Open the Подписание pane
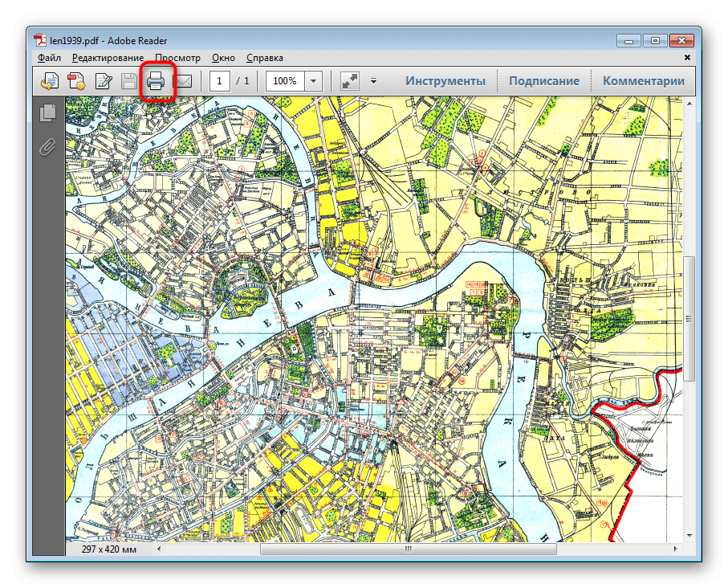Image resolution: width=728 pixels, height=588 pixels. click(543, 81)
